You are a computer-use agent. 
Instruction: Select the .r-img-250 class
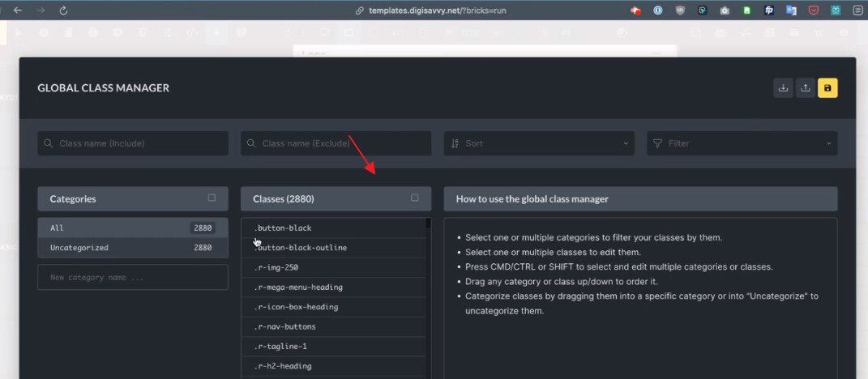pos(334,268)
